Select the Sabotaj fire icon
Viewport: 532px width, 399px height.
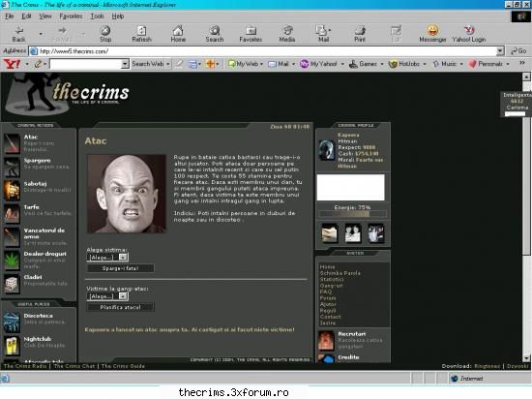[x=12, y=190]
